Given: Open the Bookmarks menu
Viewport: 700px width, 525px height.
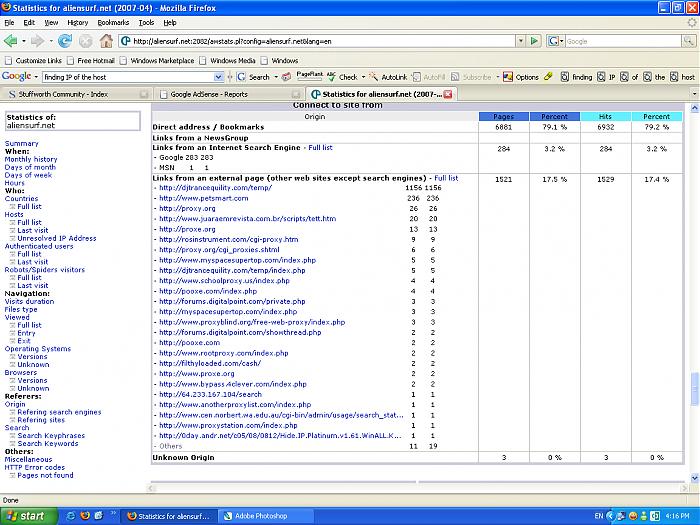Looking at the screenshot, I should tap(113, 22).
